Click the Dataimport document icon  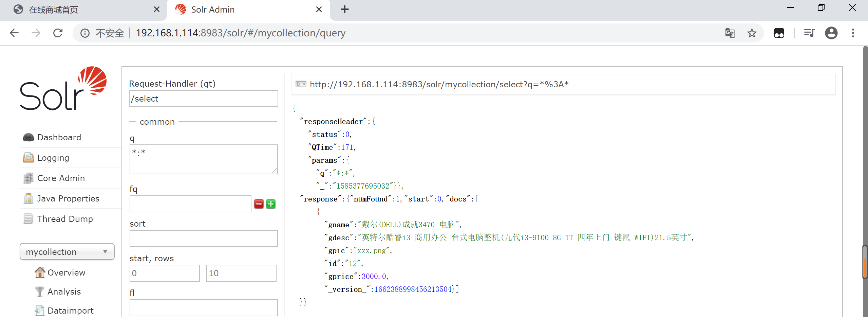40,311
